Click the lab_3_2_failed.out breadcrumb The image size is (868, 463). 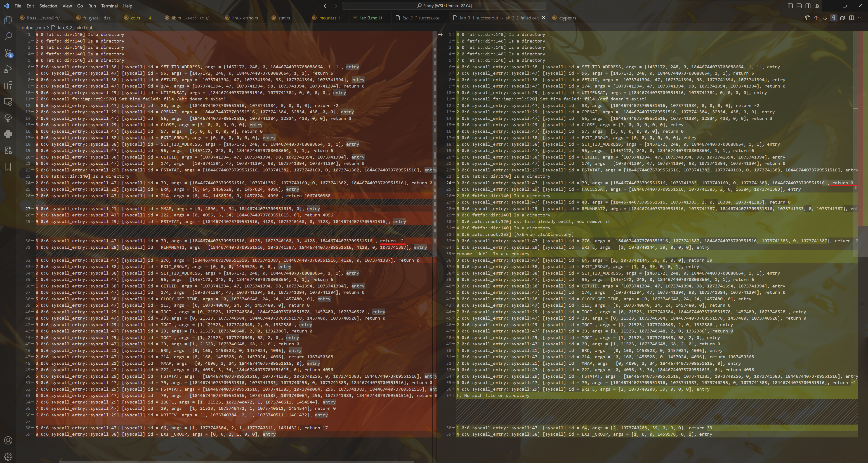pos(72,28)
